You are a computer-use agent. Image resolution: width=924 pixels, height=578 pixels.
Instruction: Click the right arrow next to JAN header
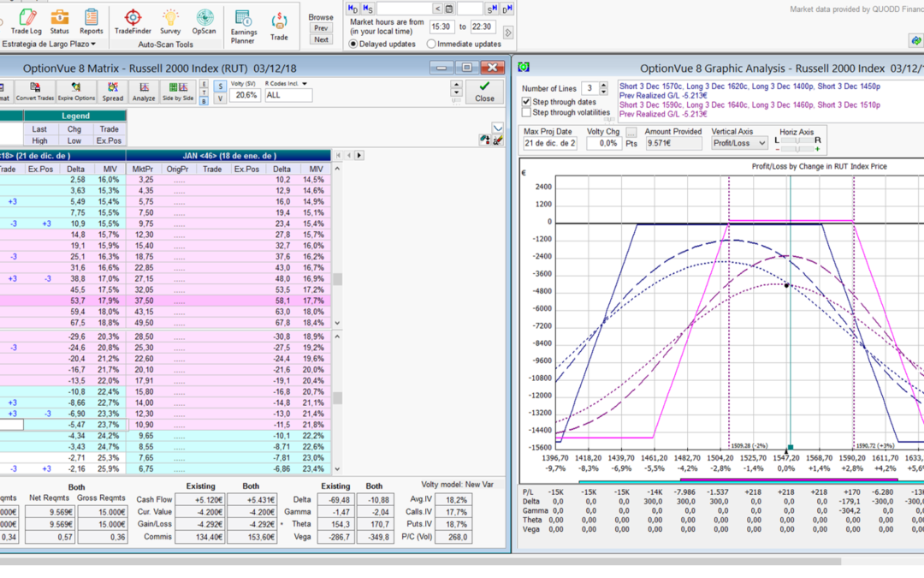coord(358,155)
